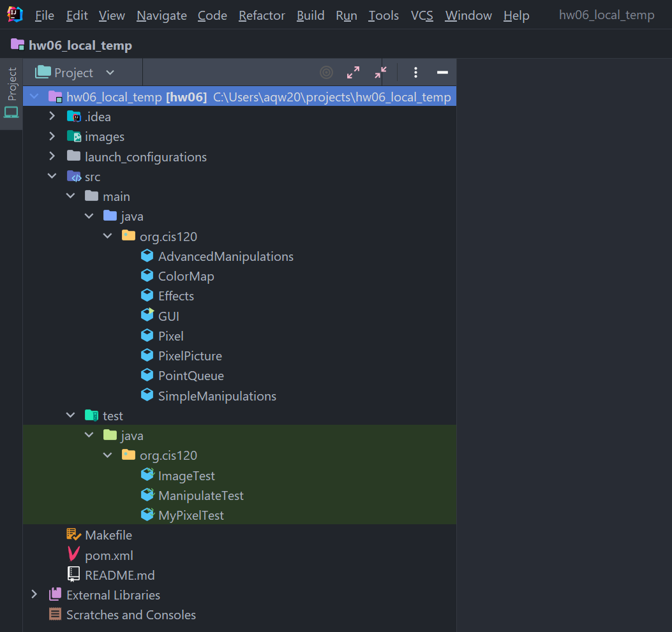Select the ImageTest file name
This screenshot has height=632, width=672.
point(186,476)
